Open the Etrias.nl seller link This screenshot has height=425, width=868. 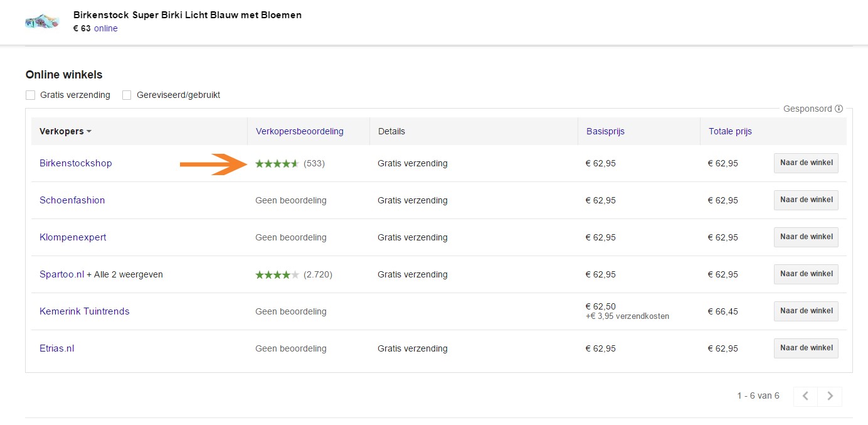pos(57,348)
